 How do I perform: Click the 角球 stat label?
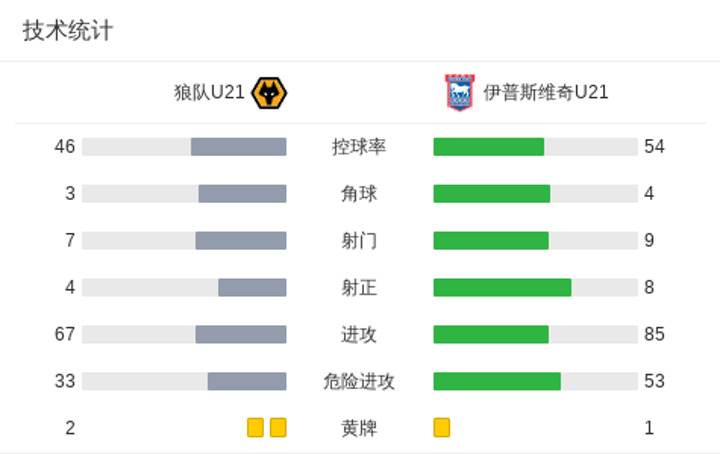tap(359, 194)
